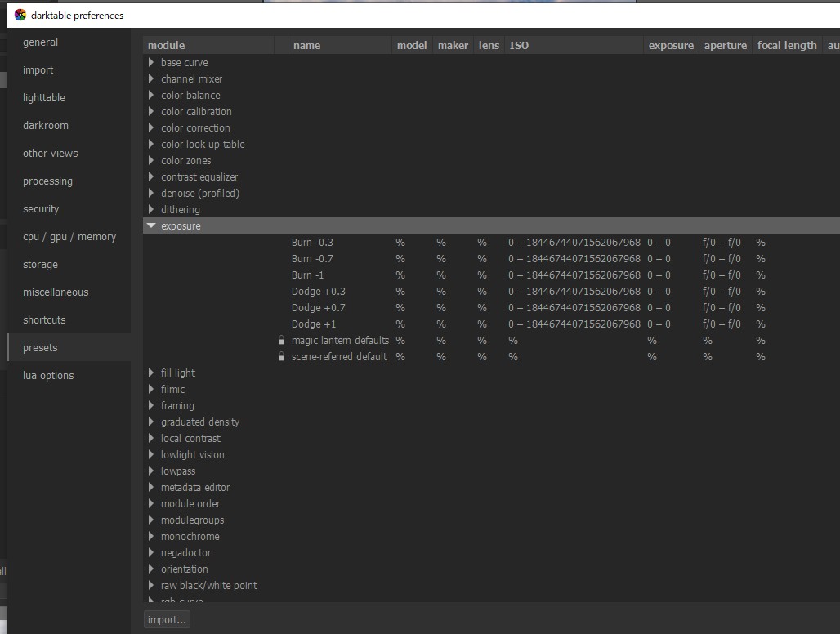
Task: Open the lua options tab
Action: (69, 375)
